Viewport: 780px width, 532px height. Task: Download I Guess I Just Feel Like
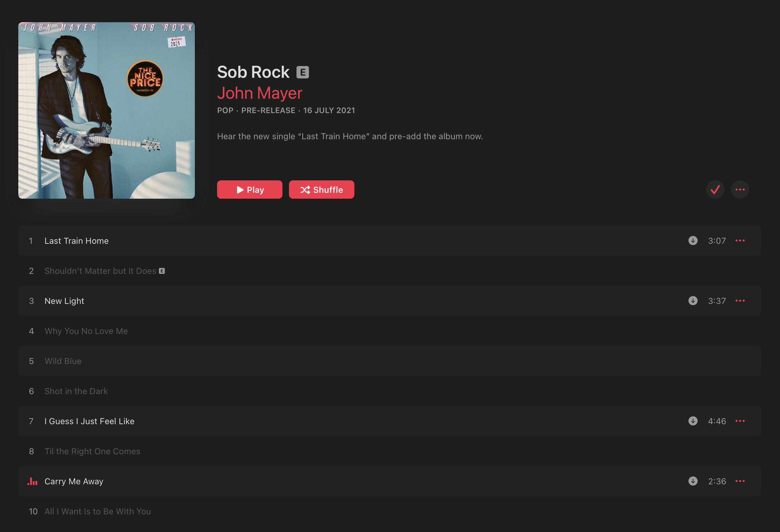693,421
